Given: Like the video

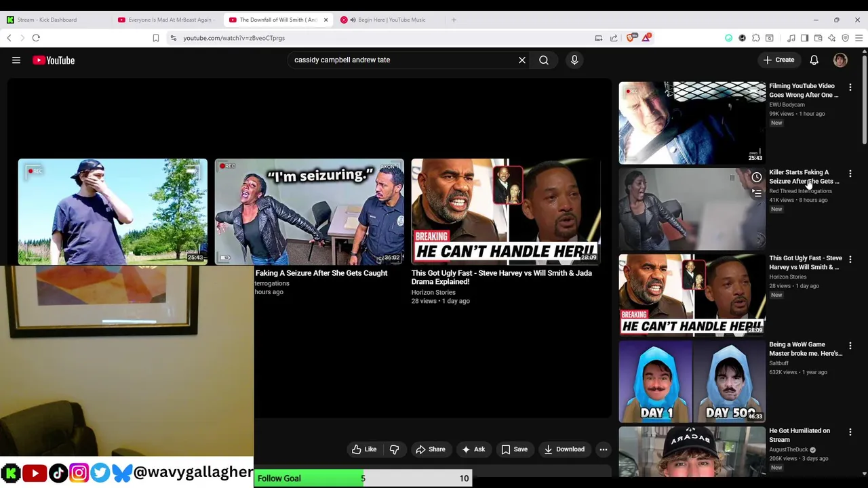Looking at the screenshot, I should (x=364, y=449).
